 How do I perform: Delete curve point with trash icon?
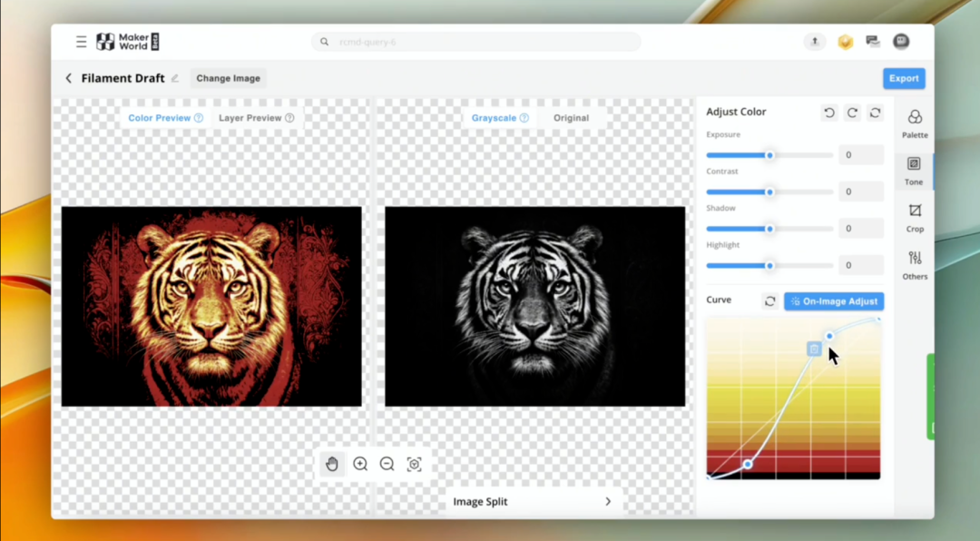pyautogui.click(x=814, y=349)
